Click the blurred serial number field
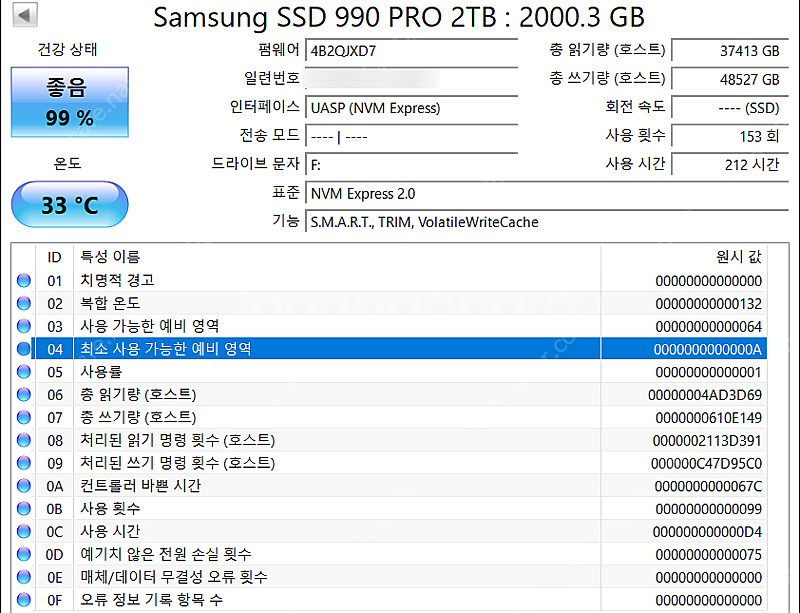Image resolution: width=800 pixels, height=613 pixels. coord(412,79)
